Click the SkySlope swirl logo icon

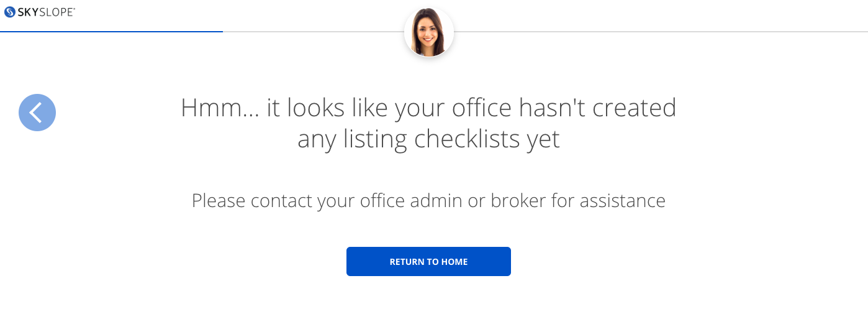(9, 11)
